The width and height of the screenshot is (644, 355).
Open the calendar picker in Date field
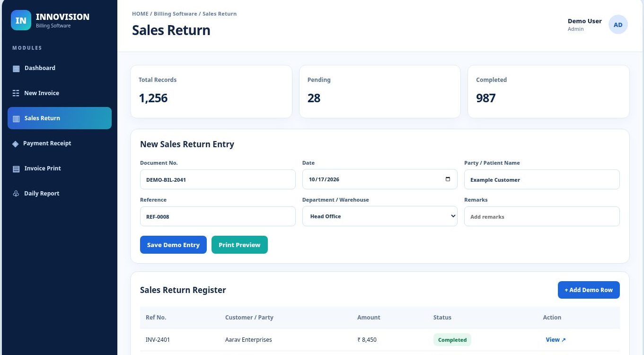click(448, 179)
